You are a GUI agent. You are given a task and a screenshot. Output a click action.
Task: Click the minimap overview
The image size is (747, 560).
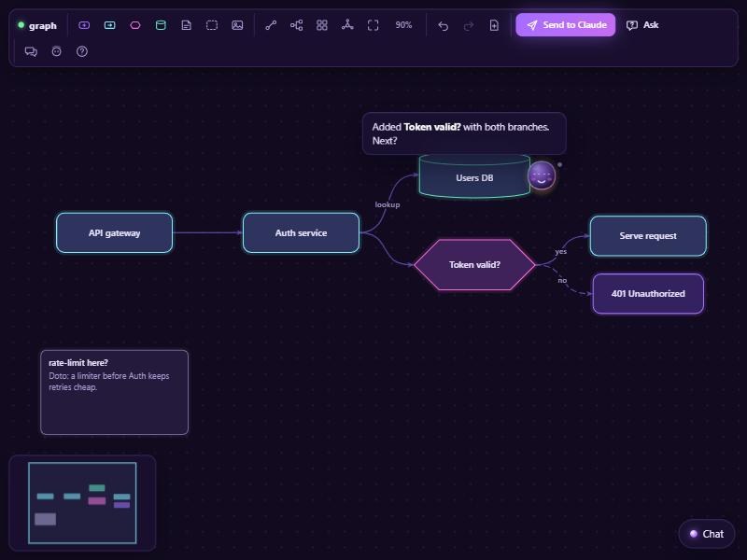click(x=82, y=503)
